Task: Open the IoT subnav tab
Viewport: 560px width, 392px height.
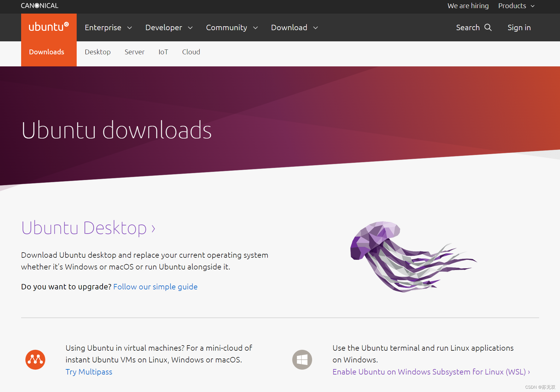Action: point(163,52)
